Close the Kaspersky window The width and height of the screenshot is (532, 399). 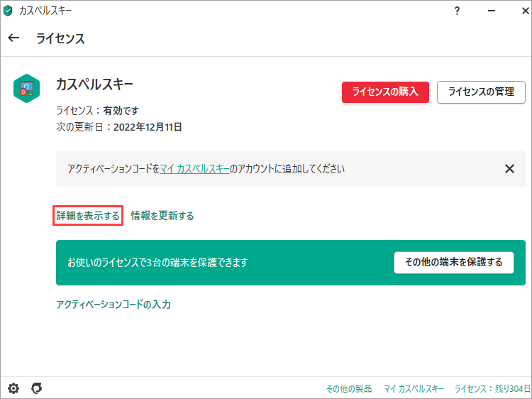pyautogui.click(x=525, y=11)
